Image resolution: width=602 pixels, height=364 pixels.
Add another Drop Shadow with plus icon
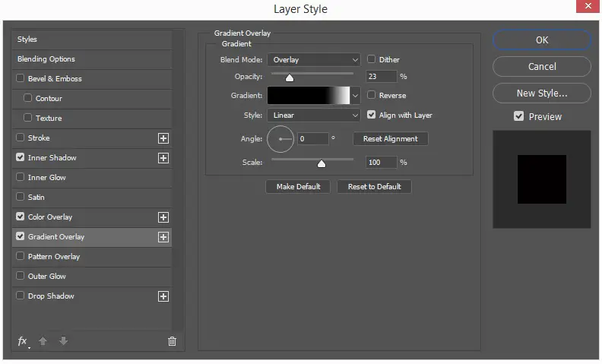(x=163, y=296)
